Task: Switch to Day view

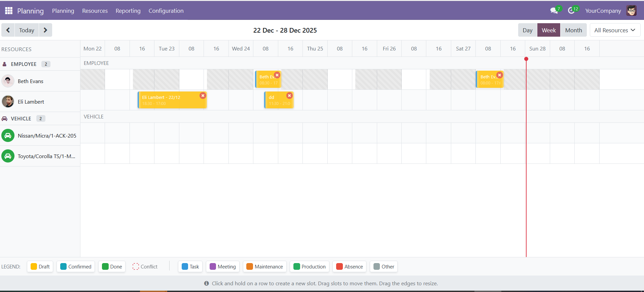Action: pos(528,30)
